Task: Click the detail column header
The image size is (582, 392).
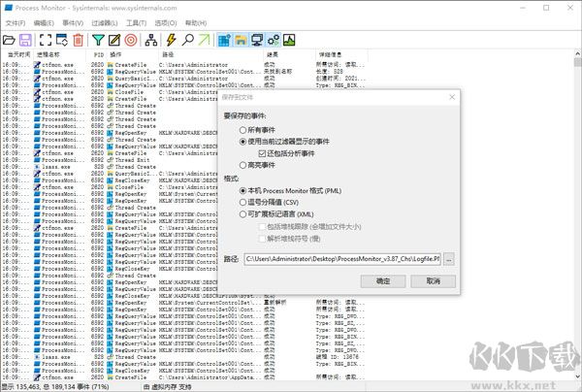Action: [341, 54]
